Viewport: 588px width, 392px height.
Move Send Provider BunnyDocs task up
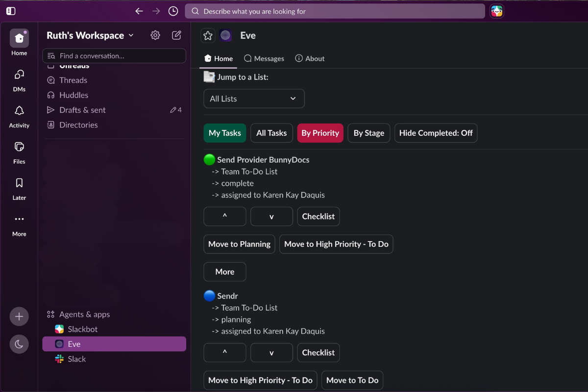click(x=225, y=216)
